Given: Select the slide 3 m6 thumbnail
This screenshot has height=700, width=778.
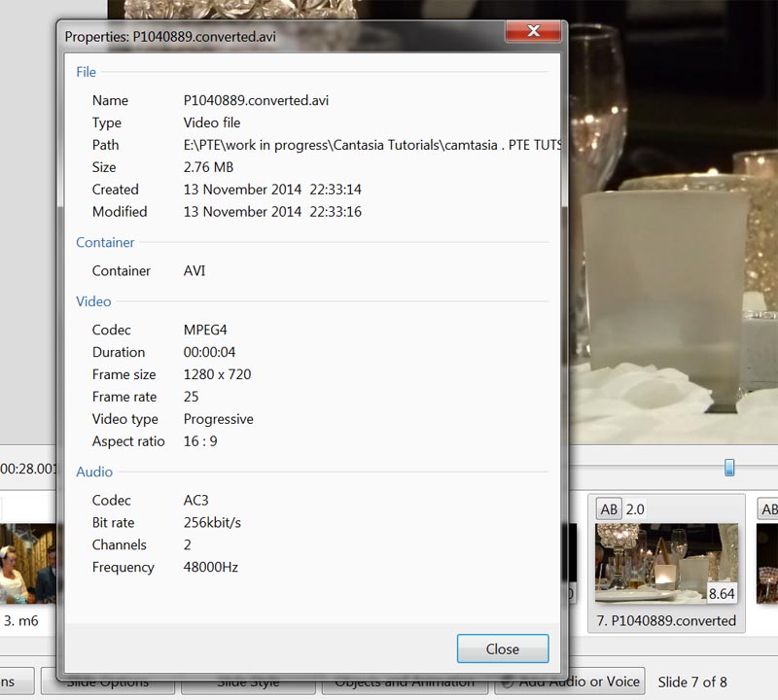Looking at the screenshot, I should tap(27, 564).
